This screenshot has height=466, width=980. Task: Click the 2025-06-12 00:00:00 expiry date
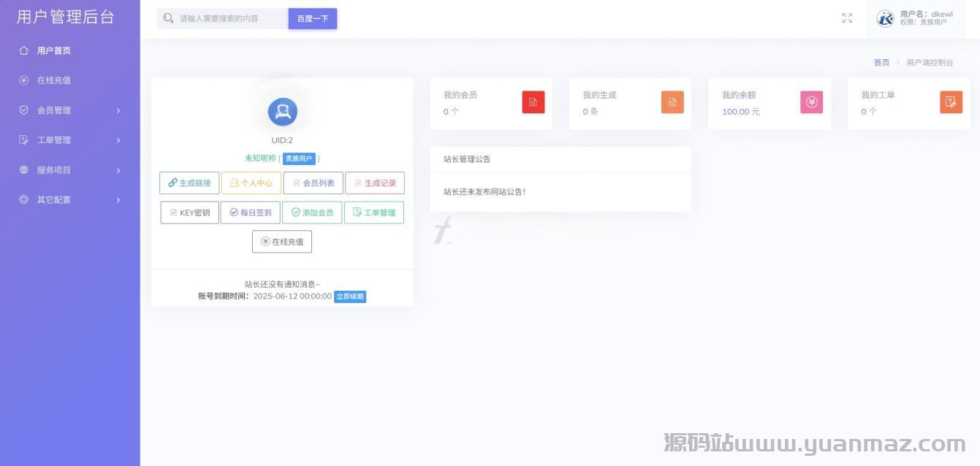click(292, 297)
